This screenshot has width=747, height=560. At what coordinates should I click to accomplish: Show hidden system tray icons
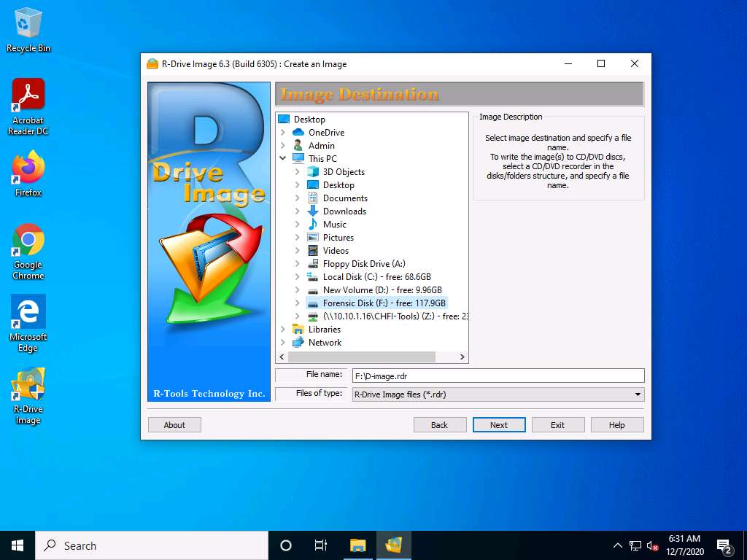(617, 545)
